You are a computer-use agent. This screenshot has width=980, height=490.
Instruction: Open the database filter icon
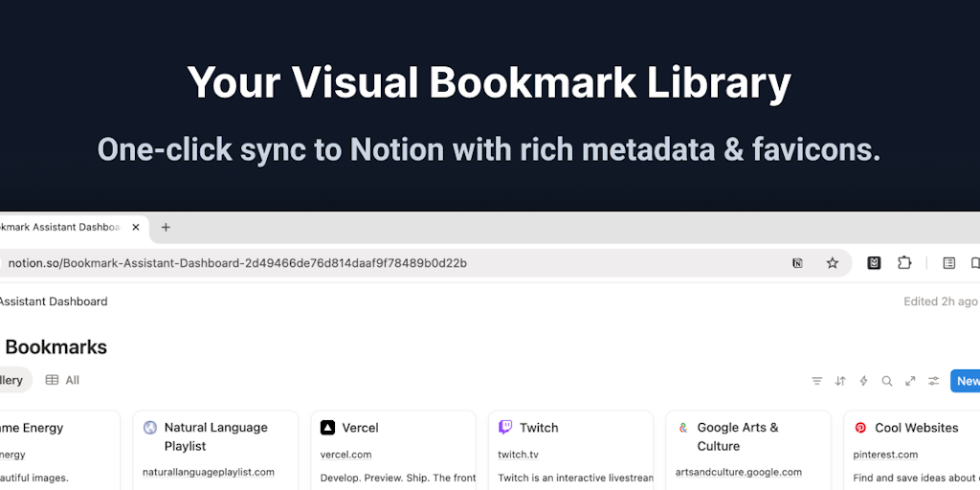pos(816,381)
